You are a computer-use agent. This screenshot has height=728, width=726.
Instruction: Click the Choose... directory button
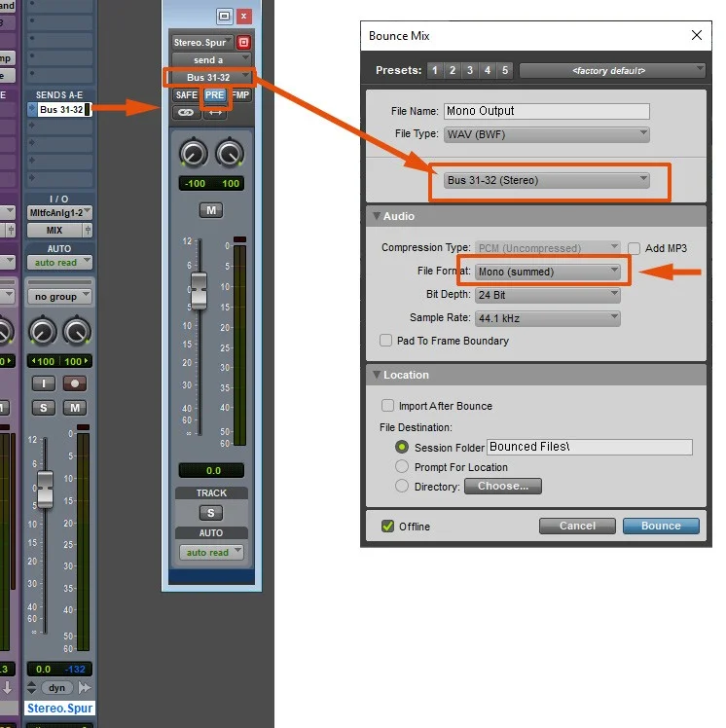(503, 486)
